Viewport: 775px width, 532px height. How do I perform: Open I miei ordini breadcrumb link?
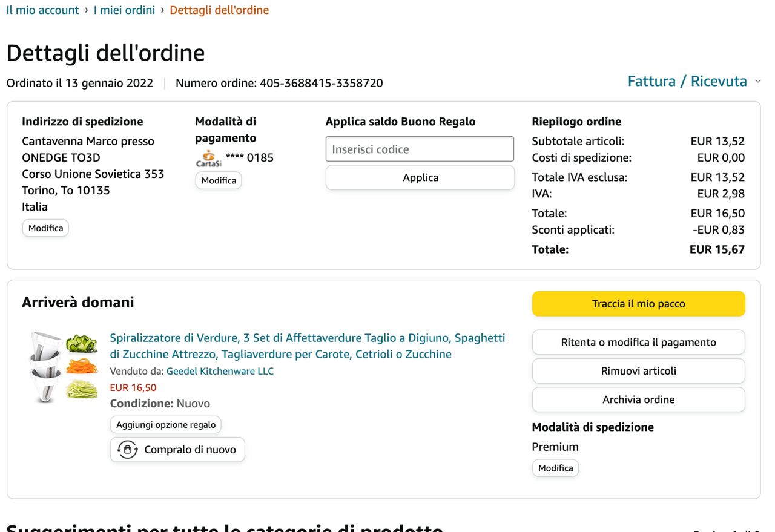(x=124, y=10)
